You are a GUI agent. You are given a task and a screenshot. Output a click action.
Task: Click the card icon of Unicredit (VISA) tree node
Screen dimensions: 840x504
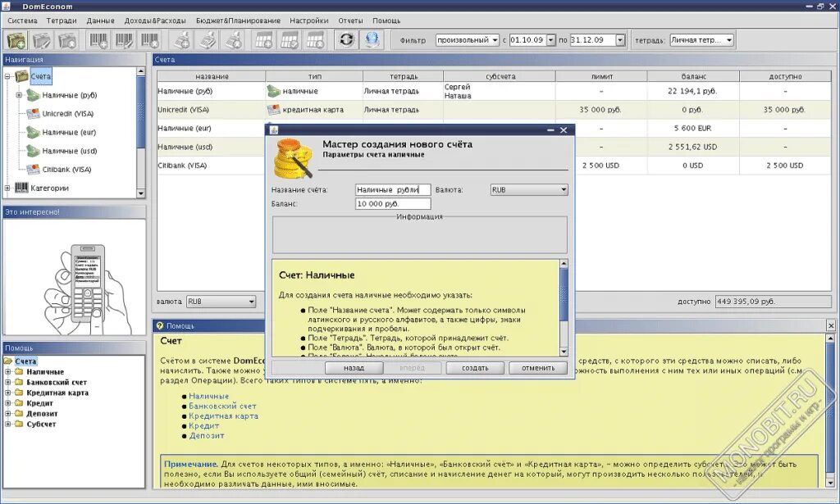[33, 113]
